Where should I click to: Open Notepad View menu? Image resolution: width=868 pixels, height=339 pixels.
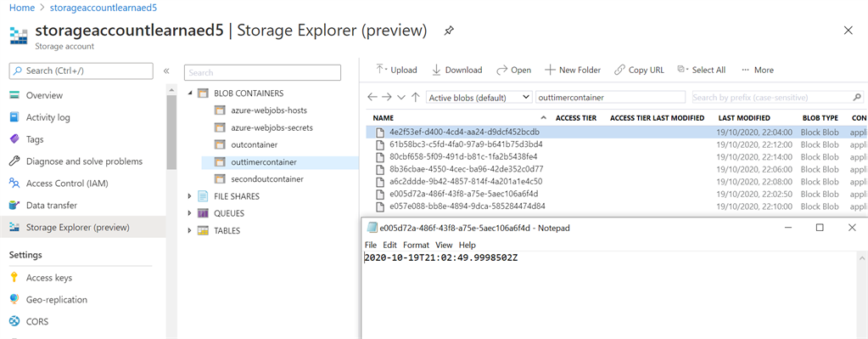point(444,245)
